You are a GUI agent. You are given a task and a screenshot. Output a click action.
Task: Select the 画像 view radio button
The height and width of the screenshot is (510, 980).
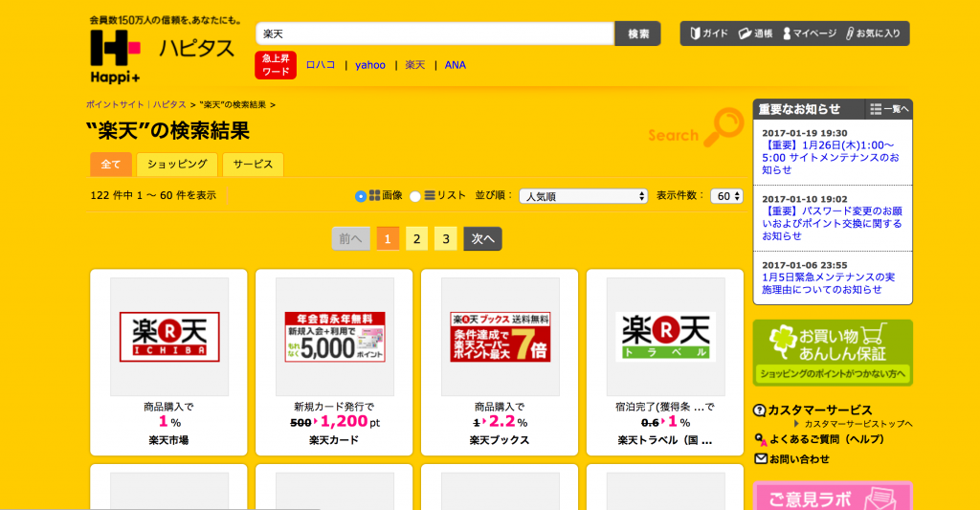click(x=361, y=196)
